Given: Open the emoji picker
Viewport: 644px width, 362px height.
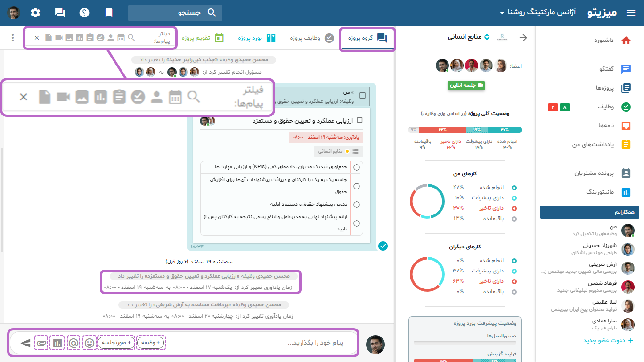Looking at the screenshot, I should 90,343.
